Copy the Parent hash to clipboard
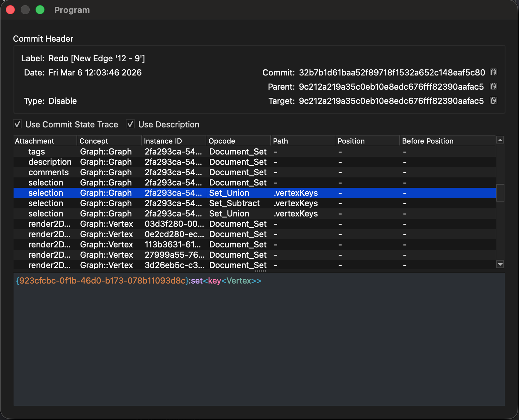519x420 pixels. click(493, 86)
